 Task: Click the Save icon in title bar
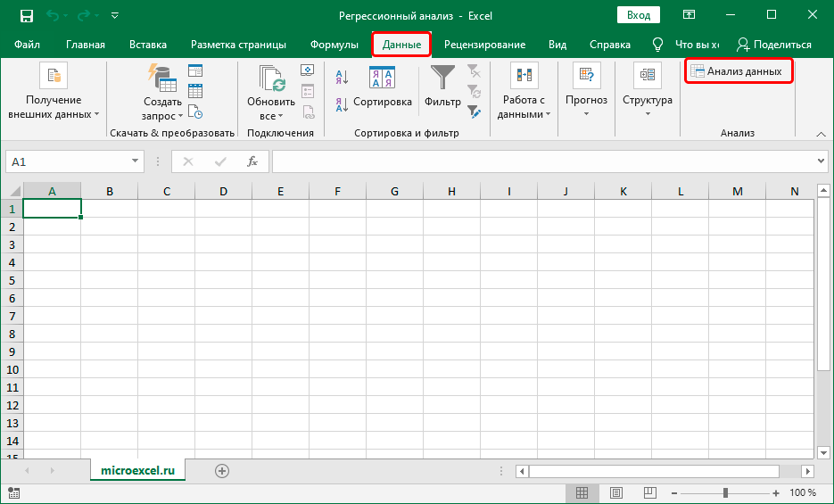pos(26,15)
